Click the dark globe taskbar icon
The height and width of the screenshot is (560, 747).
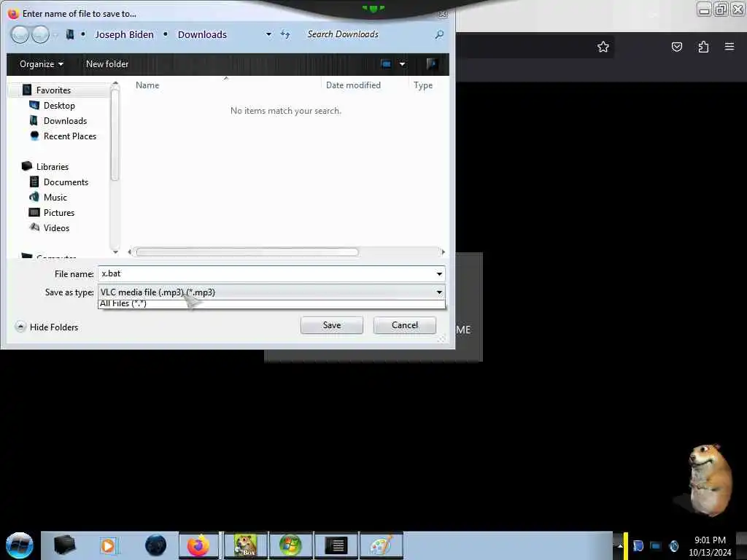(x=156, y=545)
